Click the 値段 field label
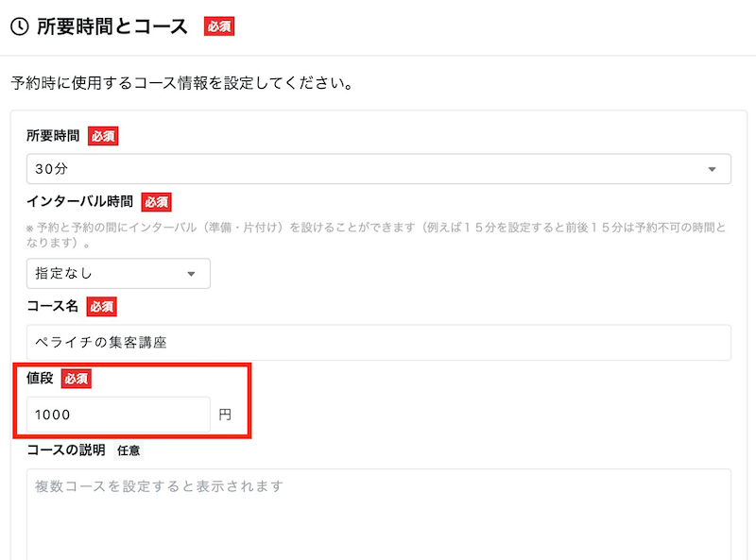 click(40, 379)
